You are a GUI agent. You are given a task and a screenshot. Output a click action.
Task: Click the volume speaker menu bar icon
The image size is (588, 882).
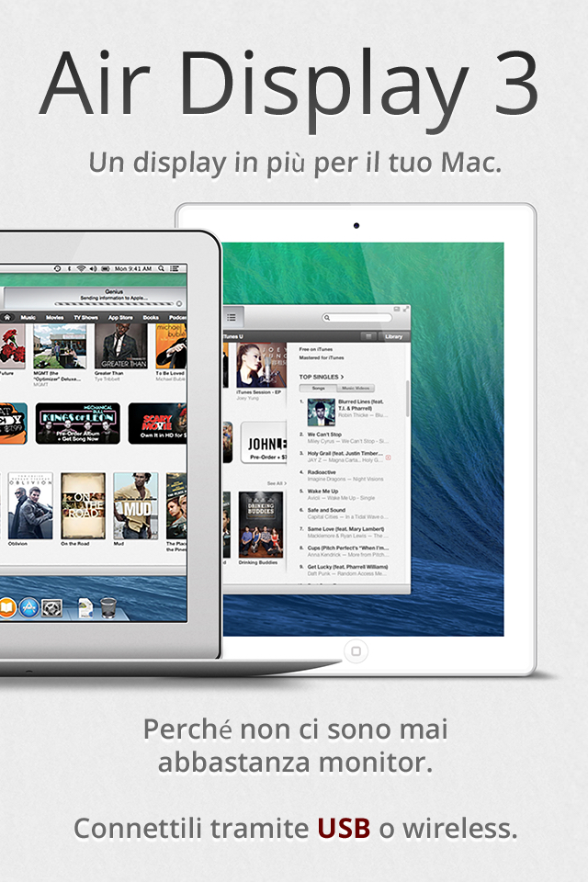[93, 269]
